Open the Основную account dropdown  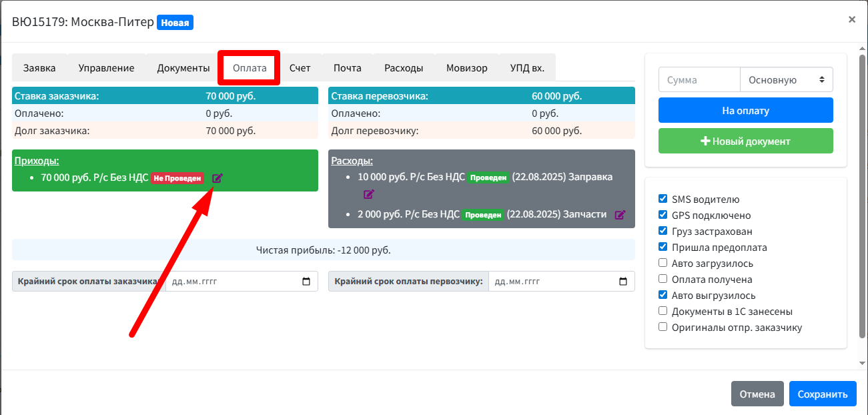tap(787, 80)
